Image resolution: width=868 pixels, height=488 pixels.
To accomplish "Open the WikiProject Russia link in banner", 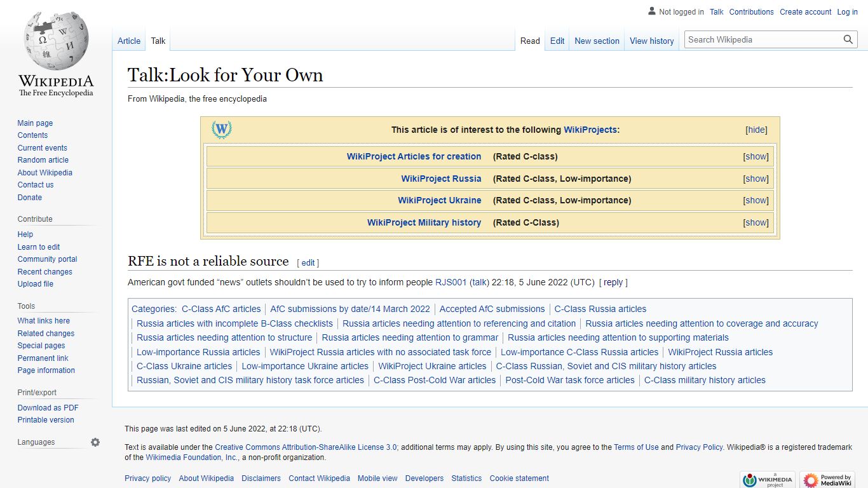I will click(x=441, y=179).
